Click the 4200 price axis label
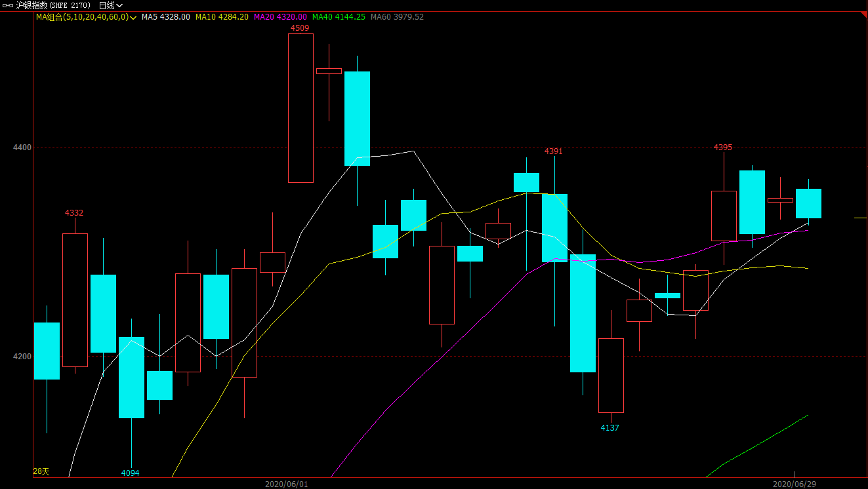This screenshot has width=868, height=489. [22, 357]
